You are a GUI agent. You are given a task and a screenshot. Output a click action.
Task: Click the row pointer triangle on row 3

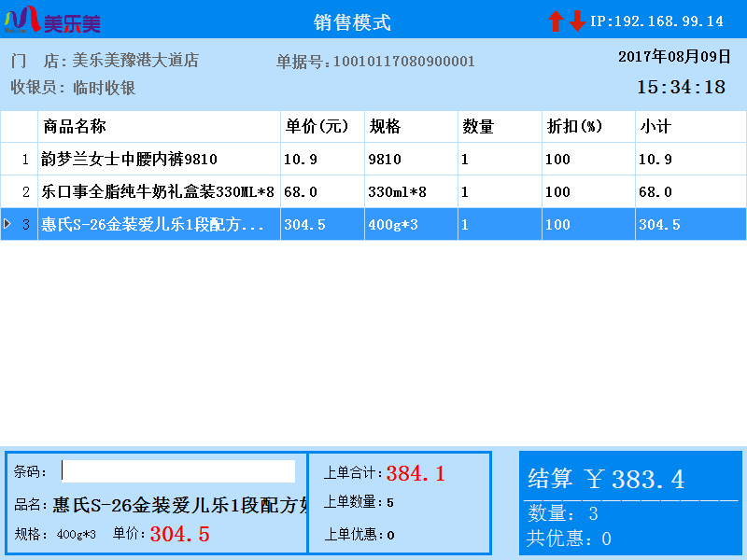(x=7, y=224)
